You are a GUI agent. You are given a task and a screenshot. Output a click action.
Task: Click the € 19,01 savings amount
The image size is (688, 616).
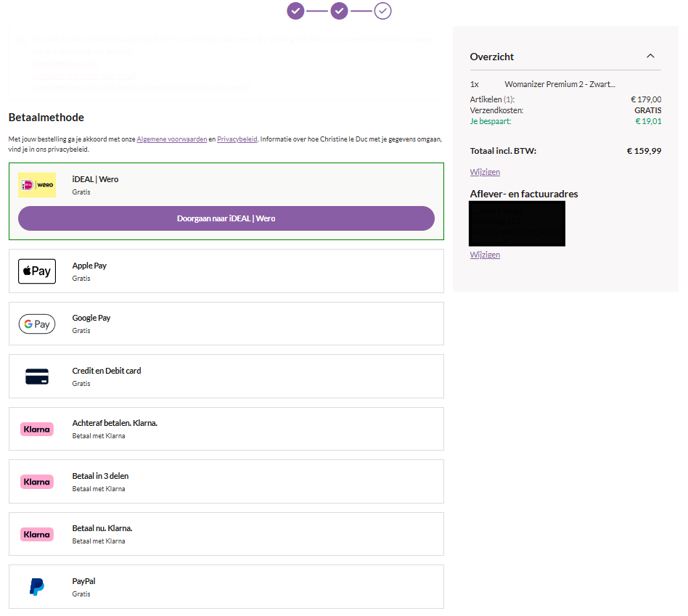click(x=648, y=122)
